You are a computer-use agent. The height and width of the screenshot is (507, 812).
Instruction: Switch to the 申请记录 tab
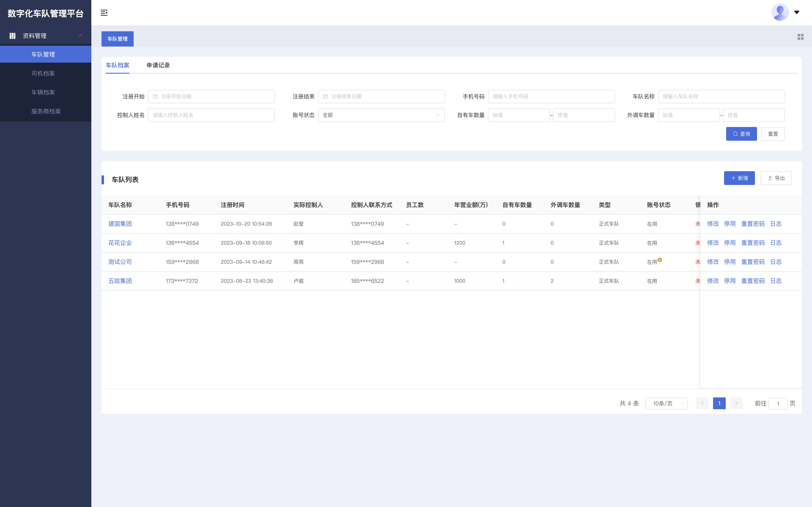158,65
